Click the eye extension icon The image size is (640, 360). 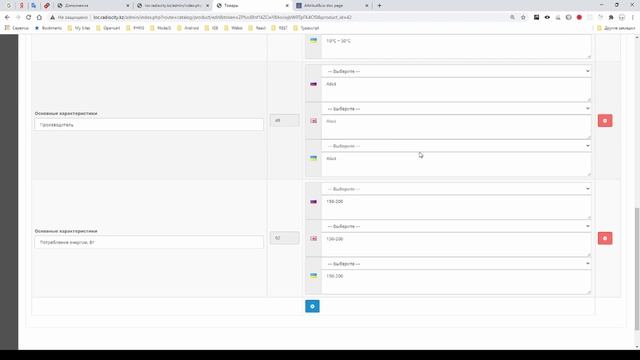547,17
